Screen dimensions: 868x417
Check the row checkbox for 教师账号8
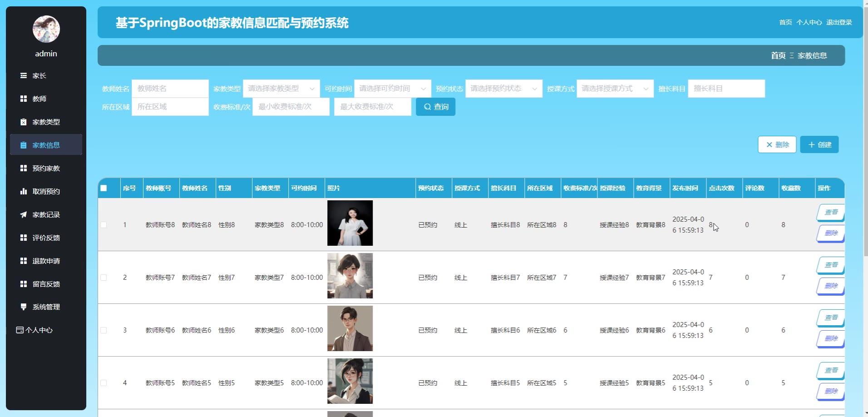[104, 225]
